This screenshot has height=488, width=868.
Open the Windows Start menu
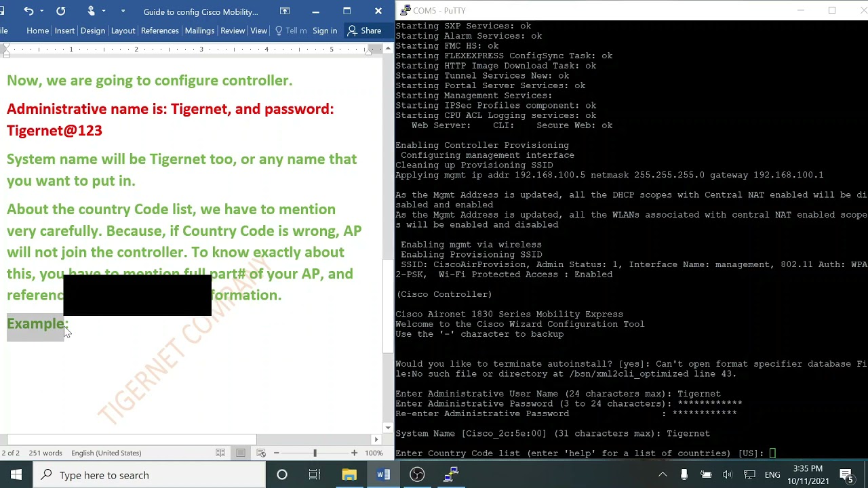pos(16,475)
